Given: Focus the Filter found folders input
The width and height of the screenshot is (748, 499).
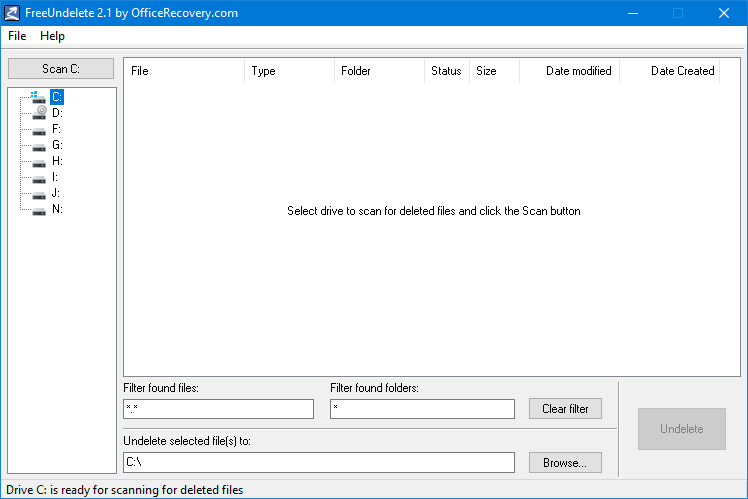Looking at the screenshot, I should point(422,409).
